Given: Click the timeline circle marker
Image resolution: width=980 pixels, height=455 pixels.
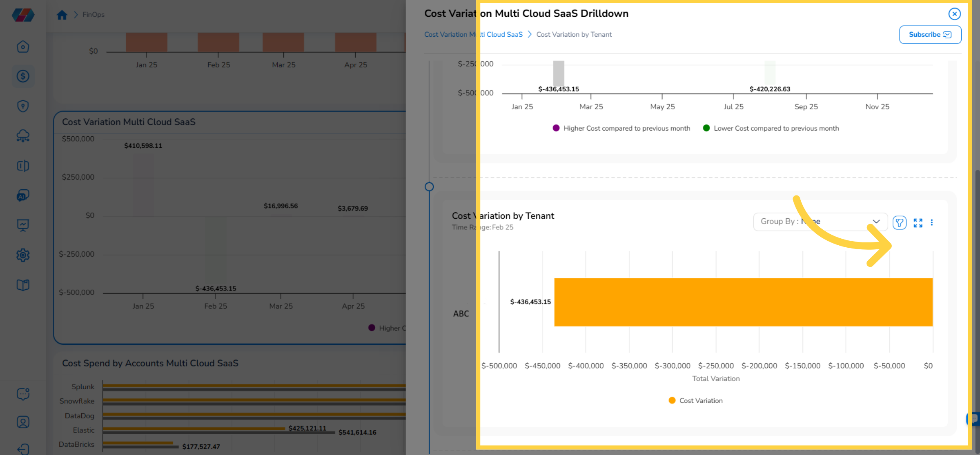Looking at the screenshot, I should [429, 187].
